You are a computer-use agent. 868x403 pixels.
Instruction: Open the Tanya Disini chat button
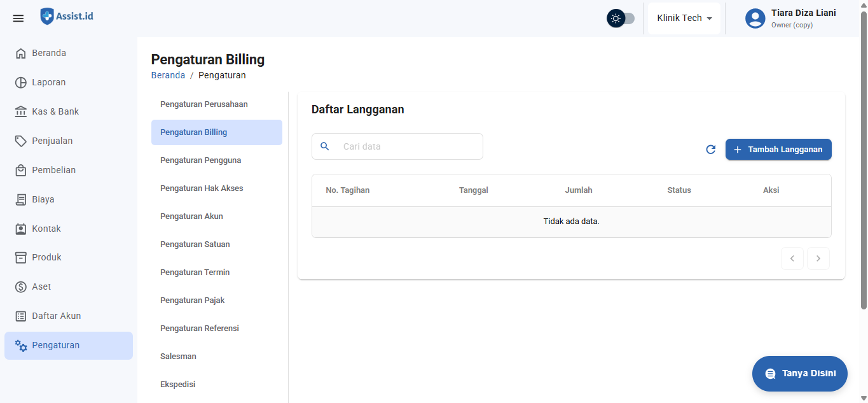click(799, 374)
